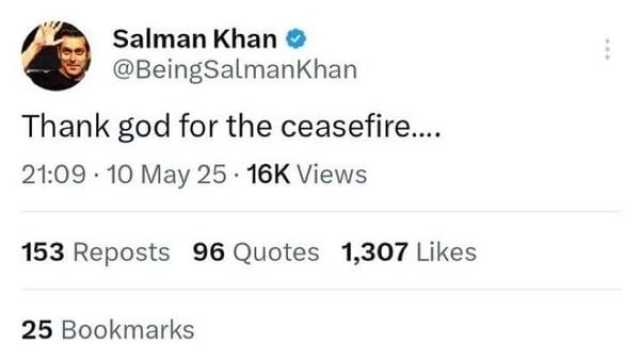Show the 1,307 Likes list
640x360 pixels.
[409, 252]
